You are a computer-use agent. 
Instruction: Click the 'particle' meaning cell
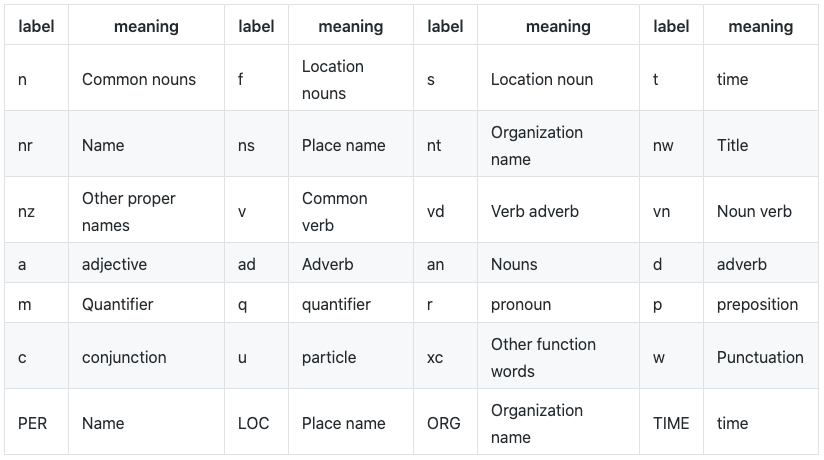[x=331, y=357]
